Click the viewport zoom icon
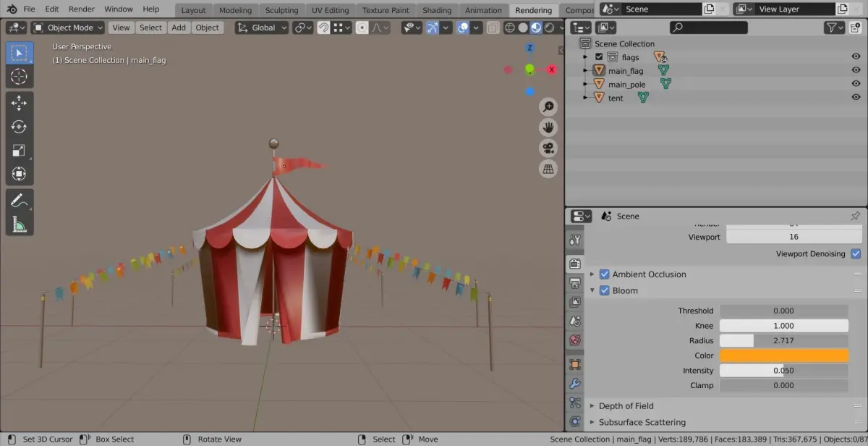Image resolution: width=868 pixels, height=446 pixels. pos(548,107)
